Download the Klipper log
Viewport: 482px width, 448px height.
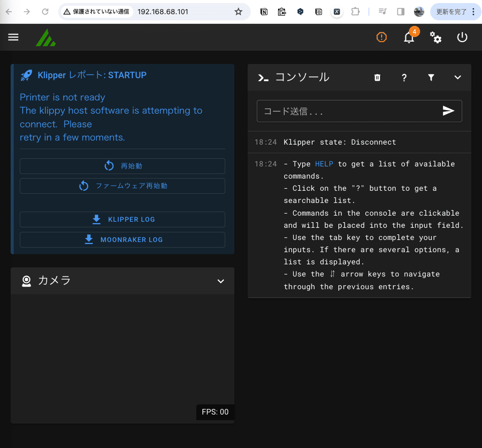[122, 220]
